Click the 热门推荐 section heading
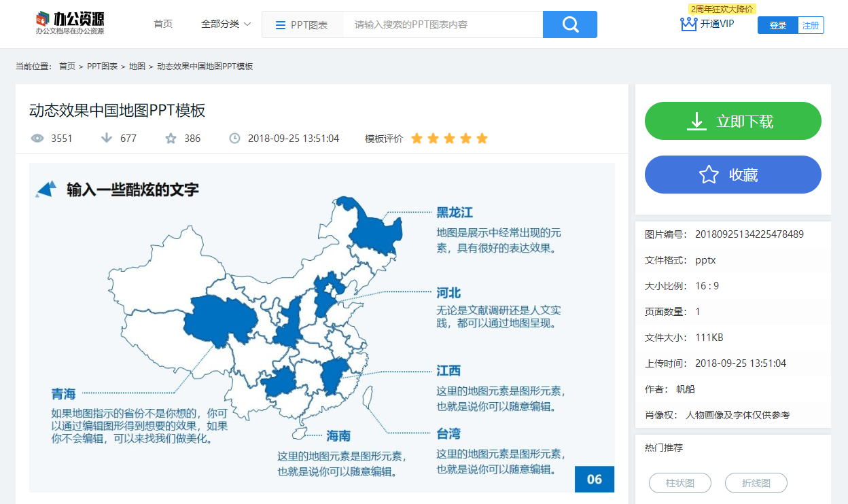The width and height of the screenshot is (848, 504). pyautogui.click(x=664, y=448)
